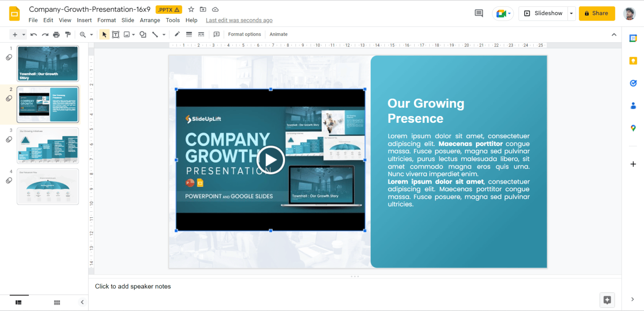This screenshot has height=311, width=644.
Task: Switch to grid view of slides
Action: coord(57,302)
